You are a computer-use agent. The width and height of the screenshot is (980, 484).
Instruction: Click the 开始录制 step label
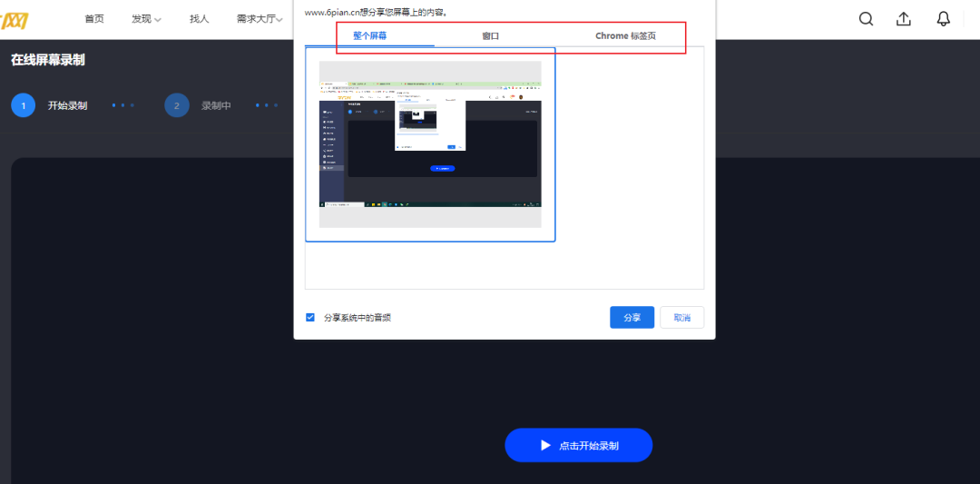pyautogui.click(x=68, y=105)
